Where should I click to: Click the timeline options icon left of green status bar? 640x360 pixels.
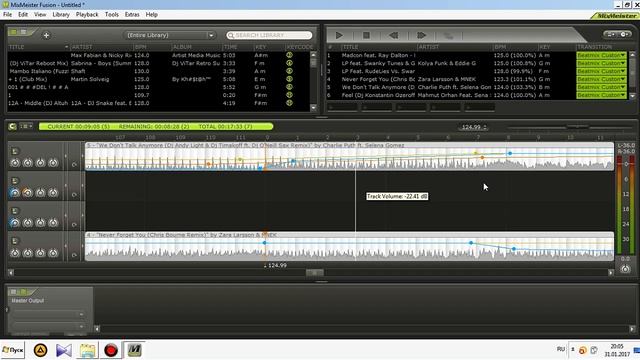coord(12,127)
